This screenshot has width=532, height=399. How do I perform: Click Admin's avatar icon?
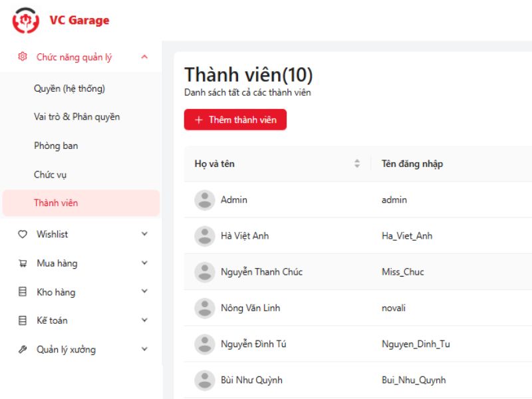coord(203,199)
